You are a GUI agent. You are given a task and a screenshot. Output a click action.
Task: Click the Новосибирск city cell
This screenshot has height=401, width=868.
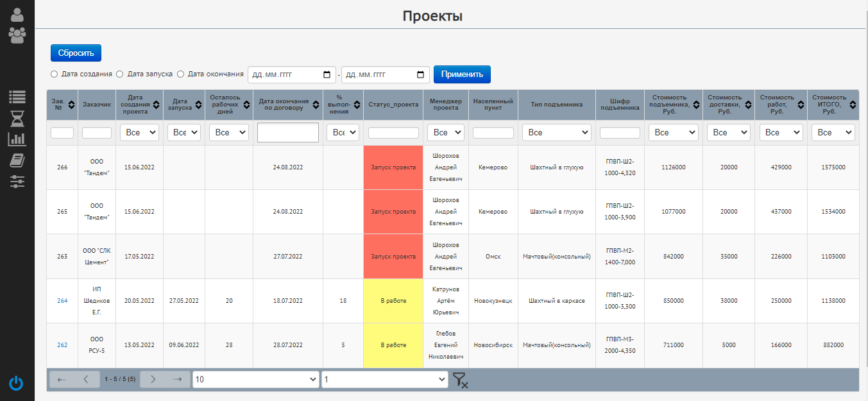493,345
